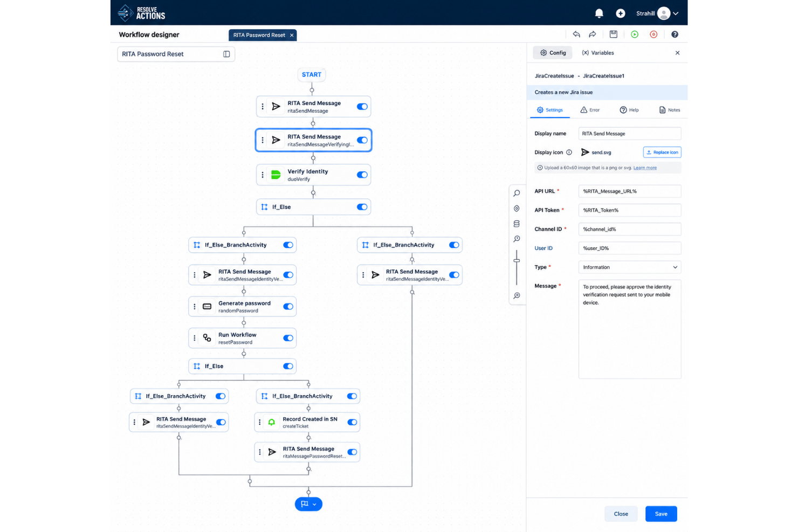798x532 pixels.
Task: Click the red stop icon in toolbar
Action: (x=653, y=34)
